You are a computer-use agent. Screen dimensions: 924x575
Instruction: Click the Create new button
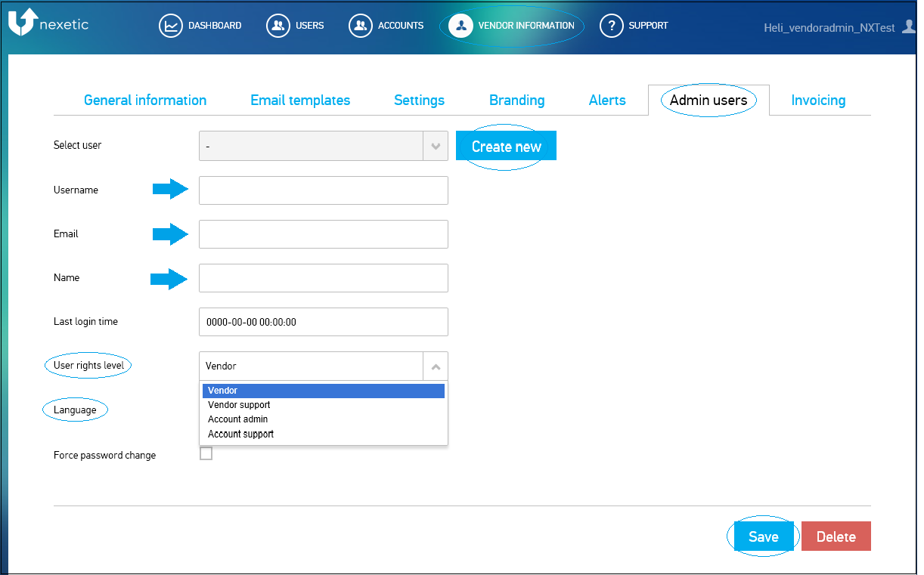point(506,146)
